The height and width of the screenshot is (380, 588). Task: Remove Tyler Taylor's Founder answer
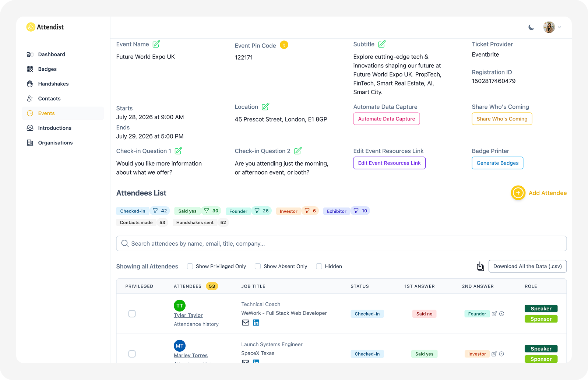click(501, 314)
